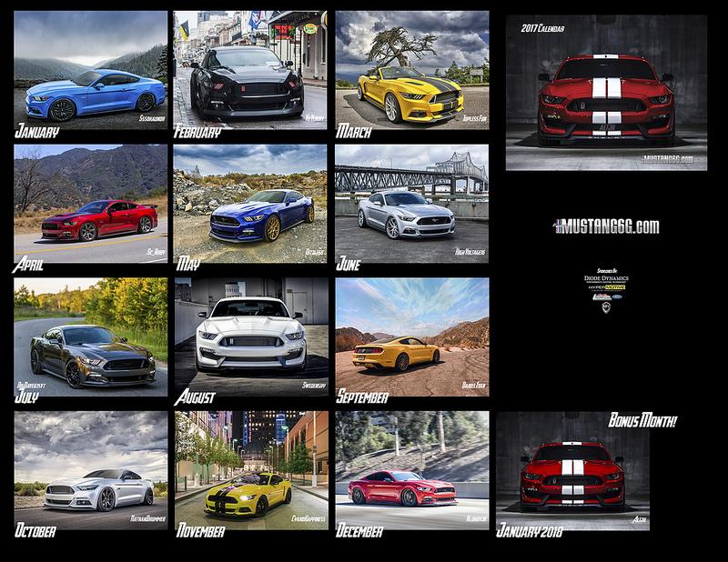Click the "July" month label
The width and height of the screenshot is (728, 562).
coord(26,396)
